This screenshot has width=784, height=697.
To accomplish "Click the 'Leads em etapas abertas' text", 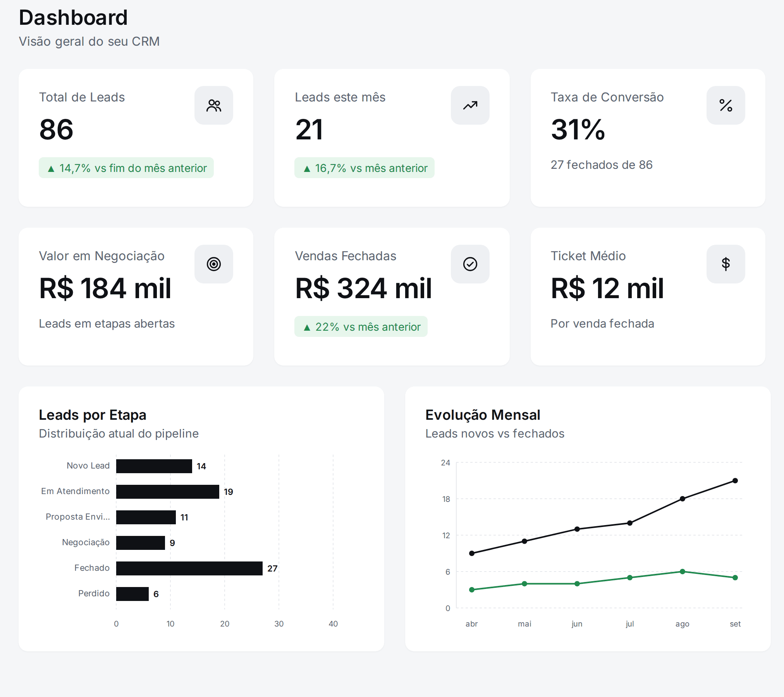I will pyautogui.click(x=107, y=323).
